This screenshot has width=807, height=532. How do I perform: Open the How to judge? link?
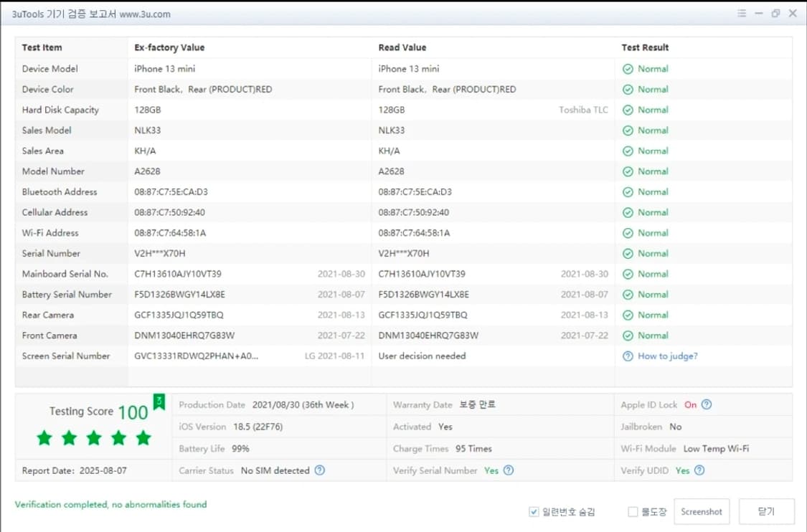pos(667,356)
